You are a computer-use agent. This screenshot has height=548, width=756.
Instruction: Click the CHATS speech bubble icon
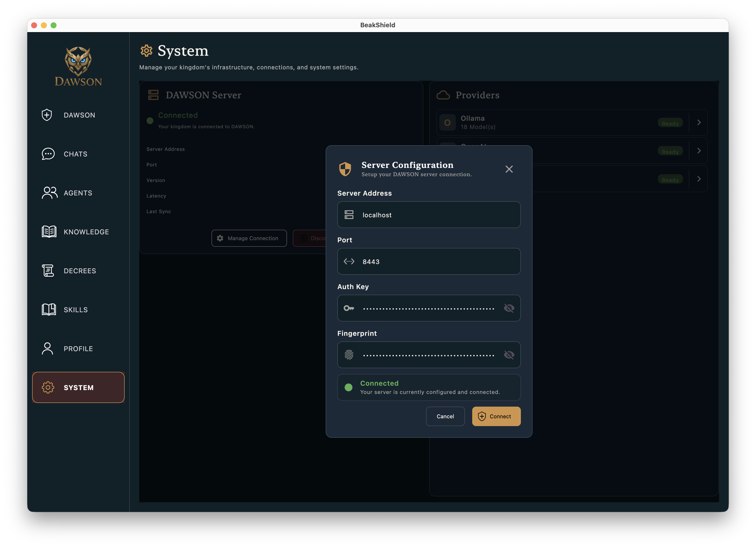[x=48, y=154]
